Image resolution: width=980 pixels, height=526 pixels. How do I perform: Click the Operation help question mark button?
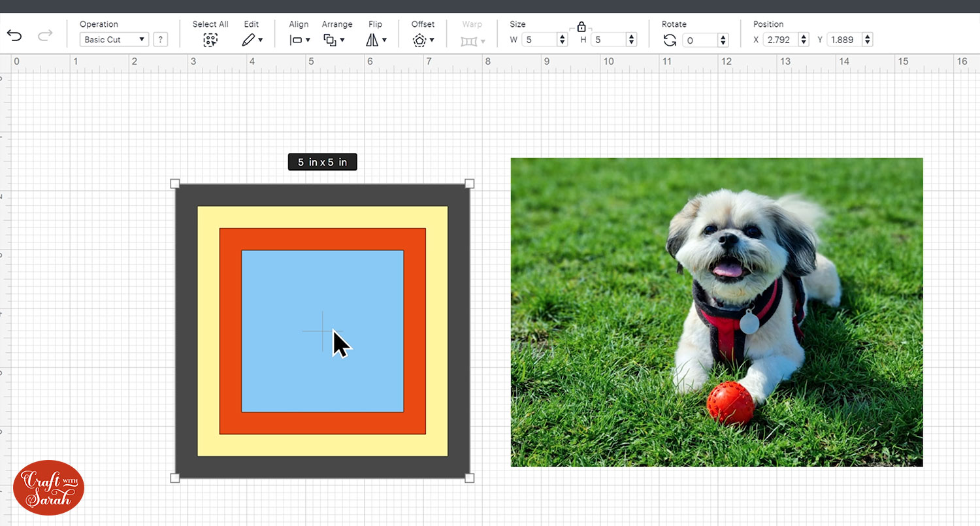(160, 39)
